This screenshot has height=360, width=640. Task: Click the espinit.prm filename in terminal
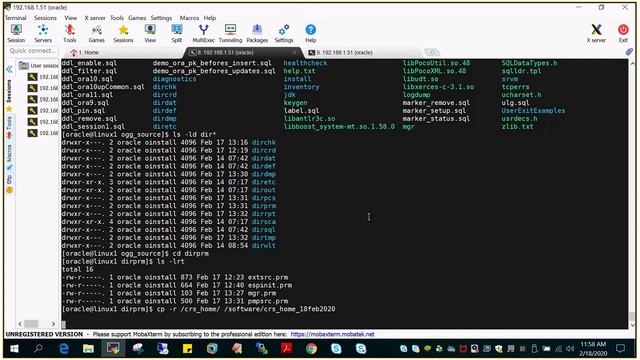(x=269, y=285)
